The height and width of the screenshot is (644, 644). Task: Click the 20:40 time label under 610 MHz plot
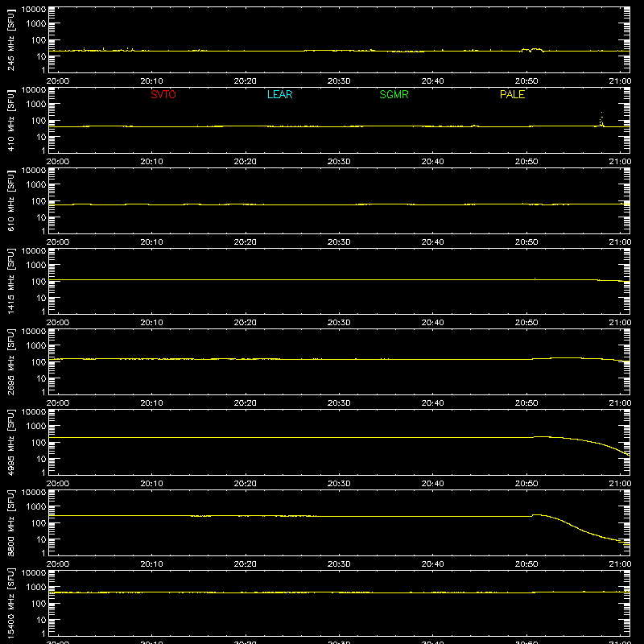(432, 242)
